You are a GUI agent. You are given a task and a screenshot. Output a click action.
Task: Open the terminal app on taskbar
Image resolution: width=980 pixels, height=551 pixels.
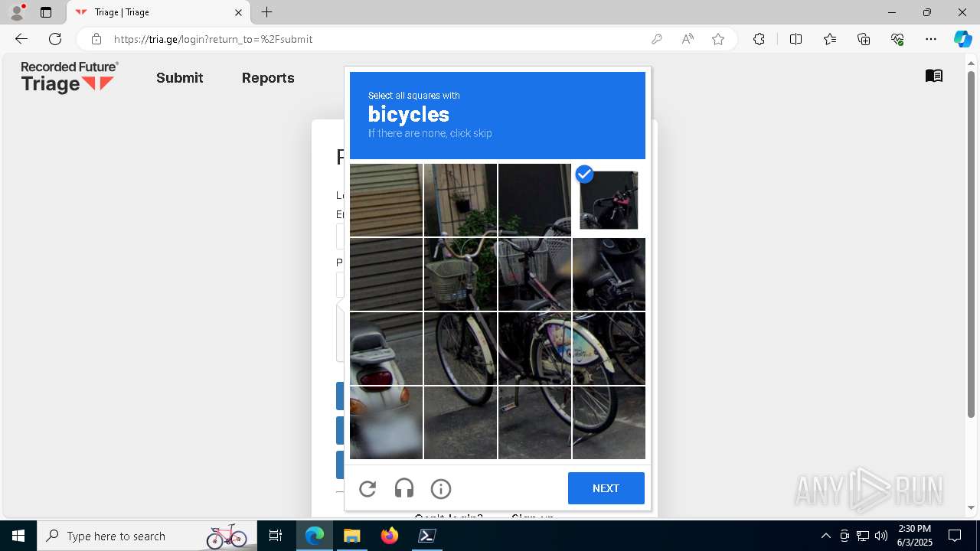(x=426, y=536)
